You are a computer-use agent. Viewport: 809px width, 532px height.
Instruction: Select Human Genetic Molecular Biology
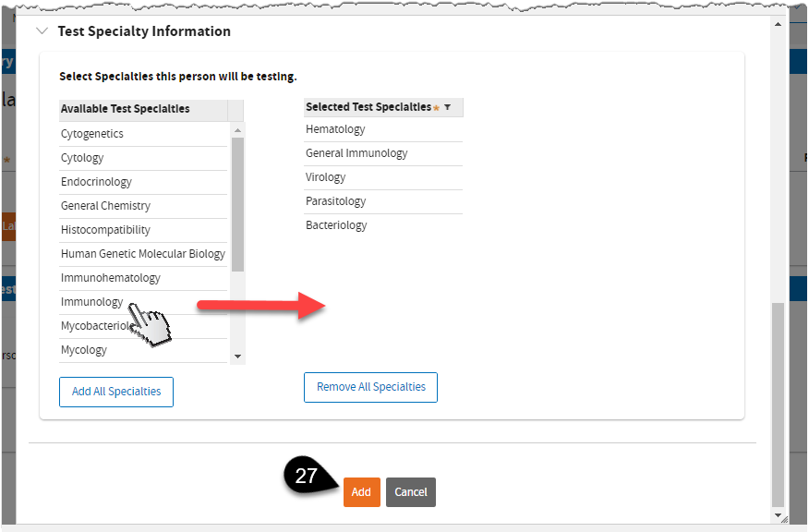(x=143, y=254)
